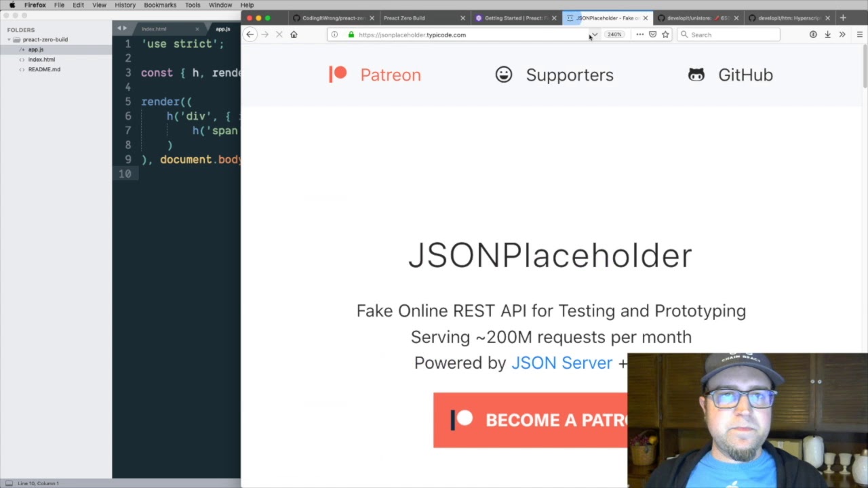
Task: Click the downloads arrow icon in toolbar
Action: (827, 35)
